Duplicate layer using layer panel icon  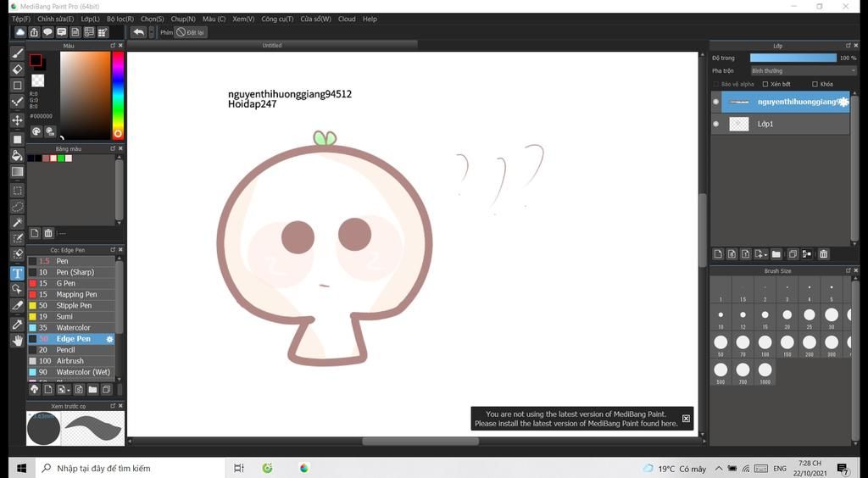coord(793,254)
